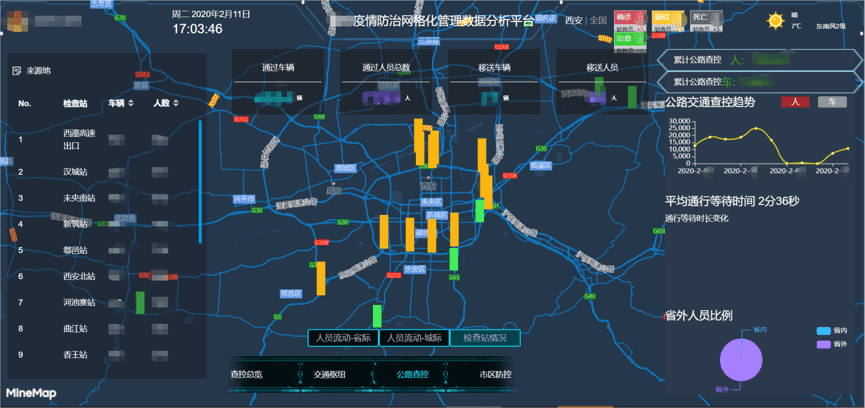
Task: Click the 确诊 red status badge
Action: [625, 17]
